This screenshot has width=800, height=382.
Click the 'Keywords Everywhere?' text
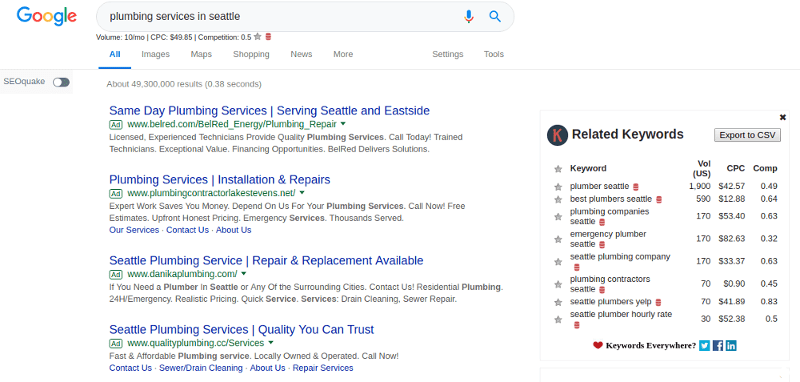(651, 345)
